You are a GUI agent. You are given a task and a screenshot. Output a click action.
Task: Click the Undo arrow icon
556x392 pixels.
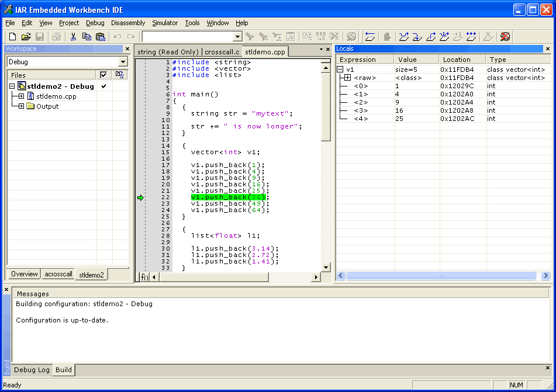point(118,36)
